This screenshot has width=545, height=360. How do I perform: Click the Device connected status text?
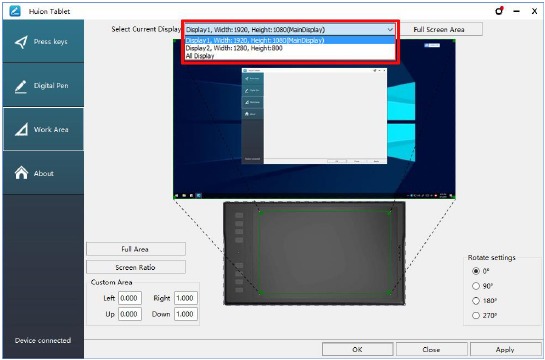coord(43,341)
